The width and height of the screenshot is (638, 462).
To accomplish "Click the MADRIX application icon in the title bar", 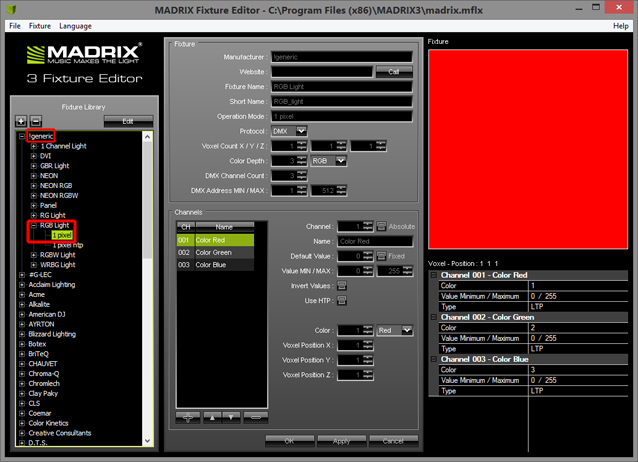I will tap(11, 9).
